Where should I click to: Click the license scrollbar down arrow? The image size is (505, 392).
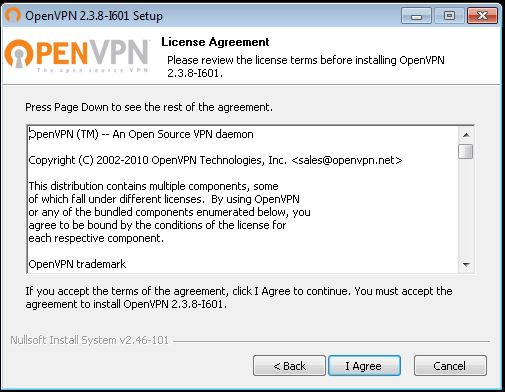point(466,265)
